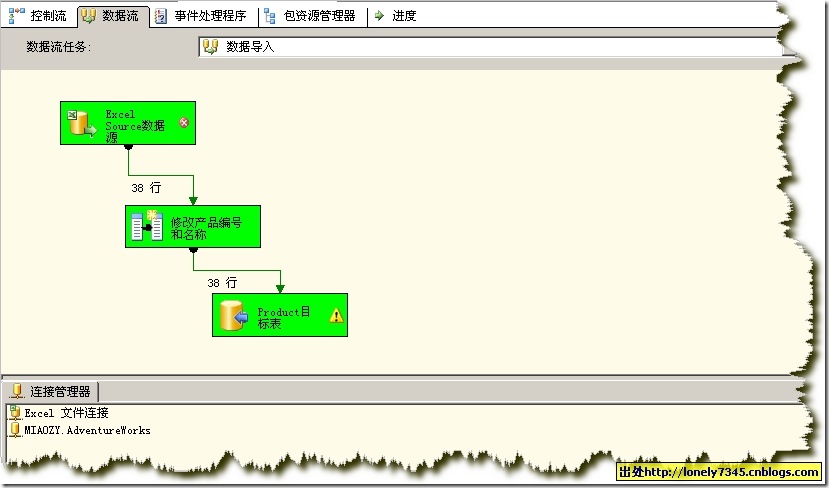
Task: Click the database destination icon on Product目标表
Action: pyautogui.click(x=234, y=316)
